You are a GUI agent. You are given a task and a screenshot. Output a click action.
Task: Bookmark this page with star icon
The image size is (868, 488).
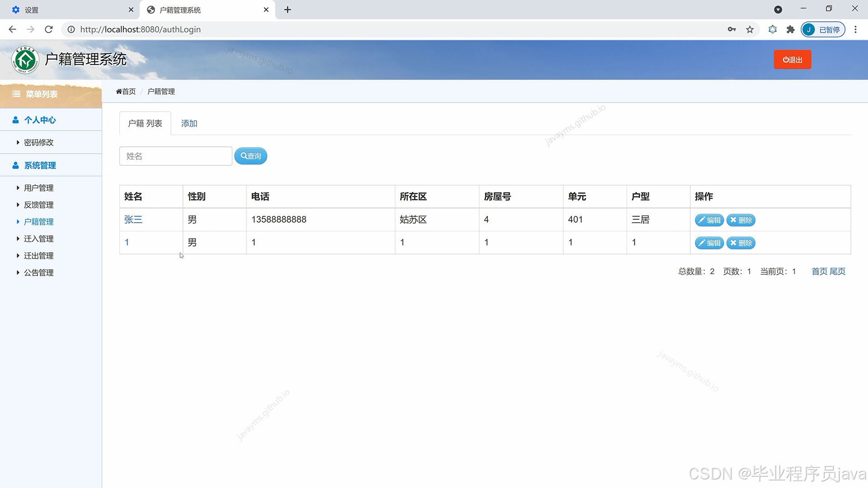(750, 29)
